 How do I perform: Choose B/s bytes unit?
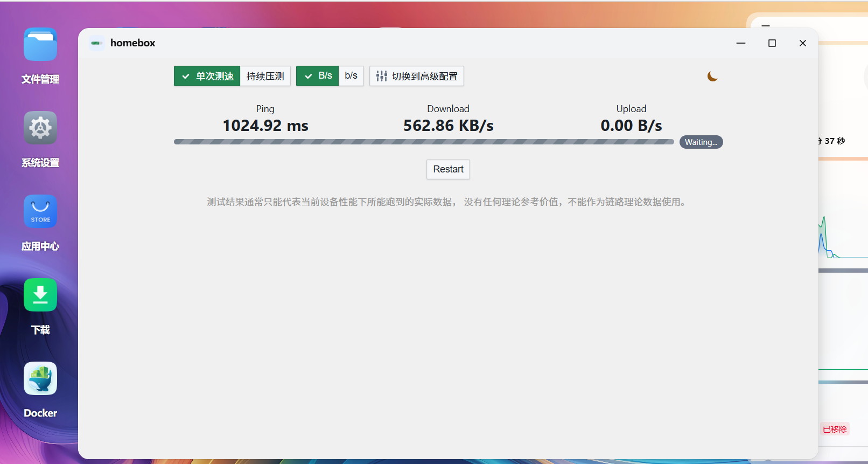click(318, 76)
